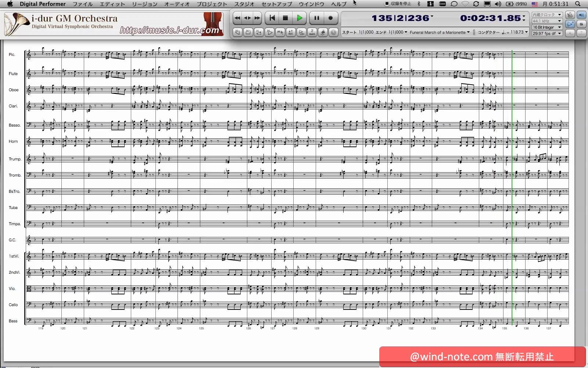Click the metronome click icon button
Image resolution: width=588 pixels, height=368 pixels.
click(570, 15)
